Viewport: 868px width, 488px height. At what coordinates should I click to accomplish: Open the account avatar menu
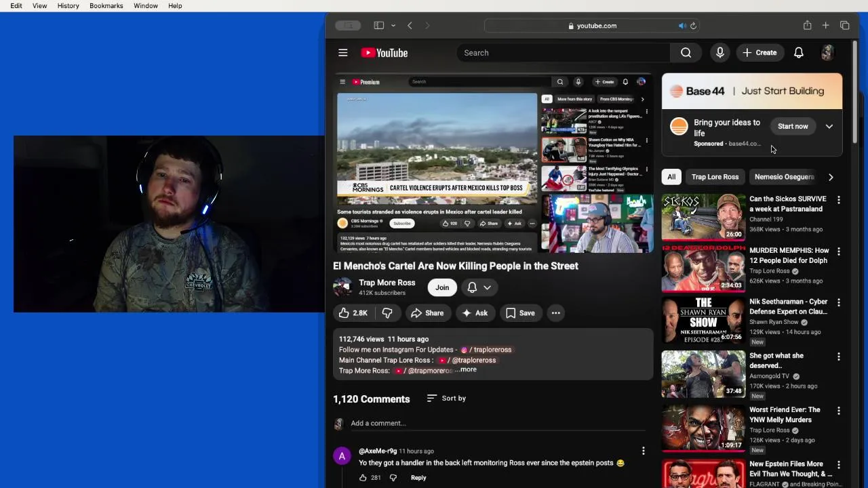[827, 53]
